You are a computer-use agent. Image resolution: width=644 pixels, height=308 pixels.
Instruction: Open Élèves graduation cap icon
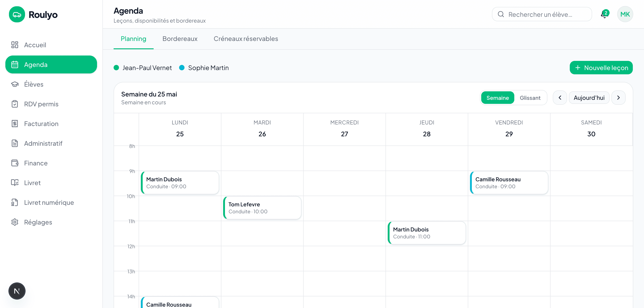click(x=15, y=84)
